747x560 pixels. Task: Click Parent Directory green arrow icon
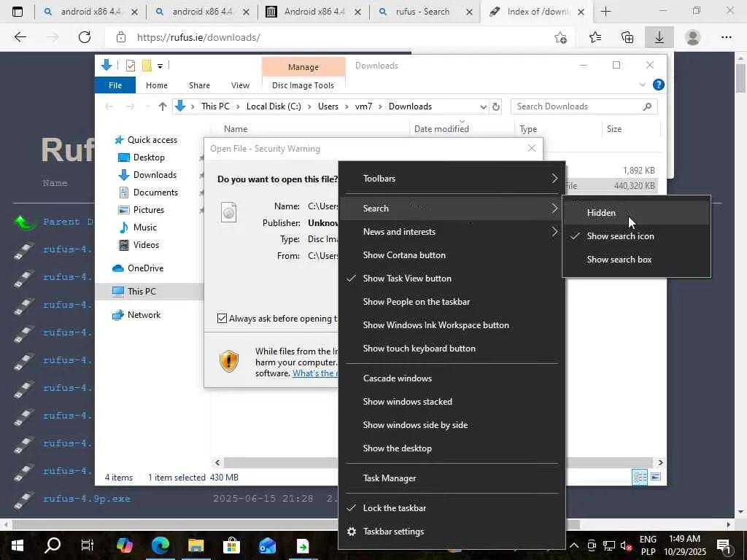pos(25,222)
